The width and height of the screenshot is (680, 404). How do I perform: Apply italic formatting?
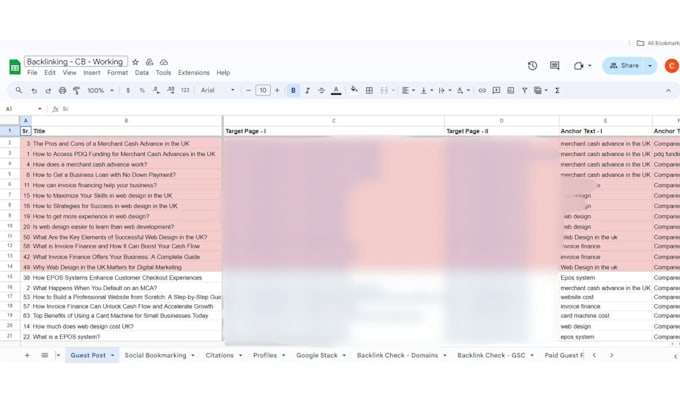pos(307,91)
